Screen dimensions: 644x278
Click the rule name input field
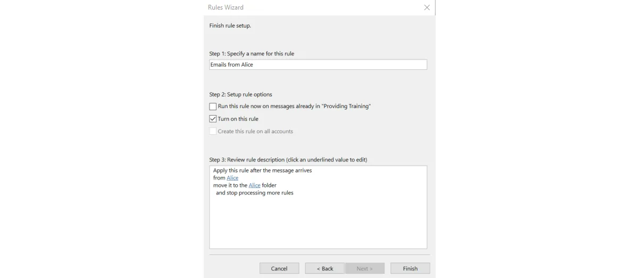point(318,64)
